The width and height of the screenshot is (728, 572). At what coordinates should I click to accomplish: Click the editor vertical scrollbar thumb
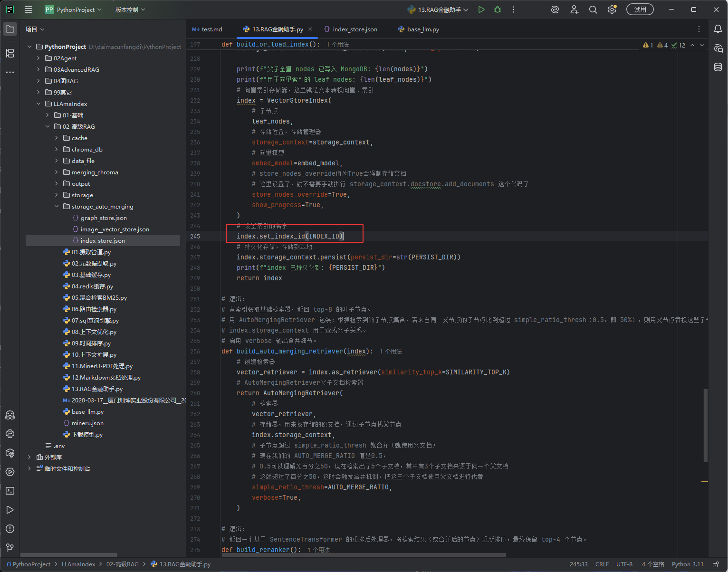coord(706,425)
